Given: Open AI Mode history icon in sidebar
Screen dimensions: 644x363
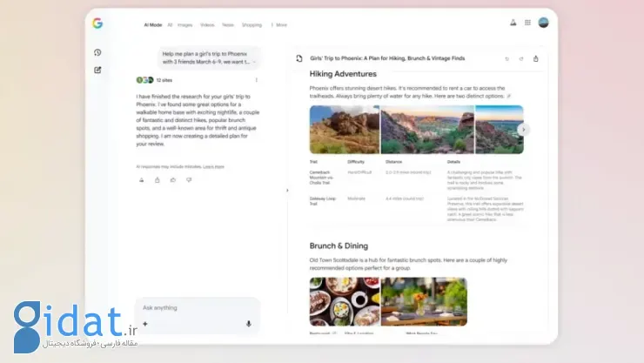Looking at the screenshot, I should click(x=97, y=52).
